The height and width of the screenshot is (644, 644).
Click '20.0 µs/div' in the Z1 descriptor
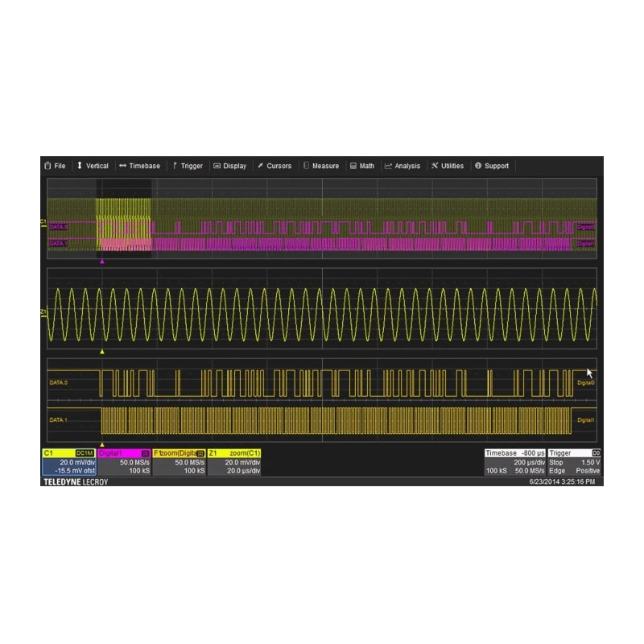click(243, 471)
